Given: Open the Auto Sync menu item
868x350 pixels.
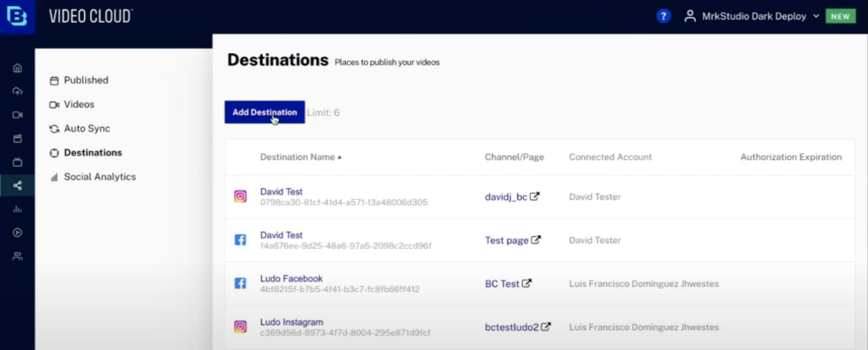Looking at the screenshot, I should coord(87,128).
